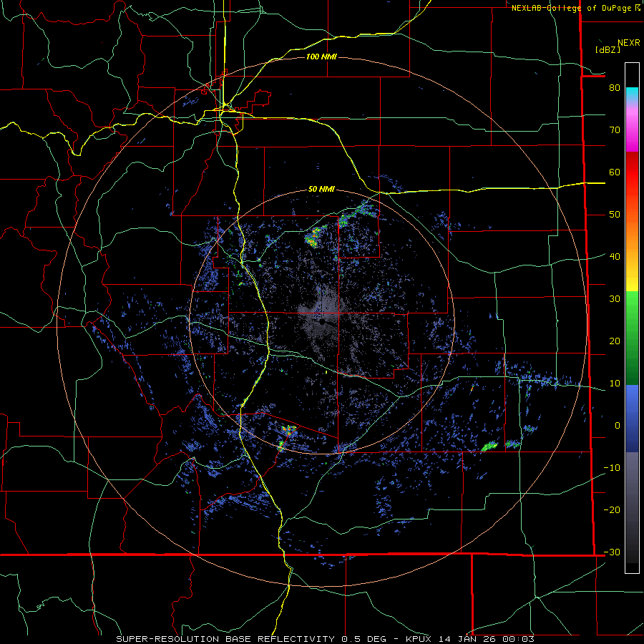Viewport: 644px width, 644px height.
Task: Click the 50 NMI range ring label
Action: [321, 190]
